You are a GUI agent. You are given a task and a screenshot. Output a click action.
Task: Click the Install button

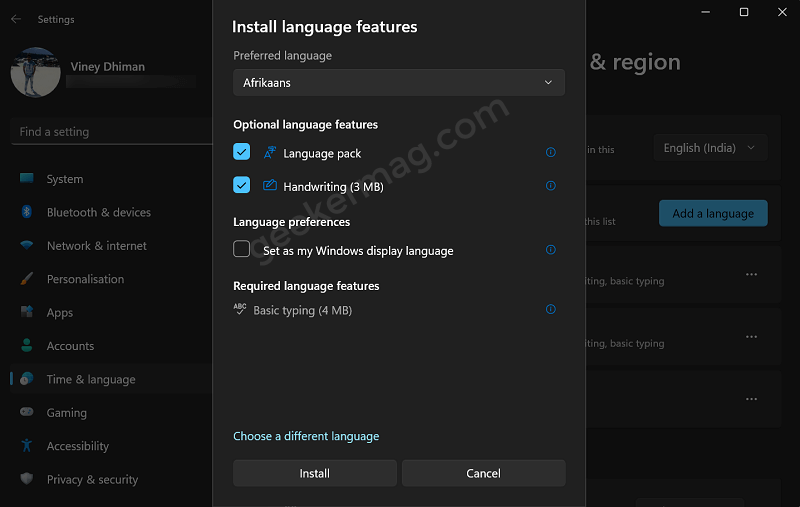(315, 473)
